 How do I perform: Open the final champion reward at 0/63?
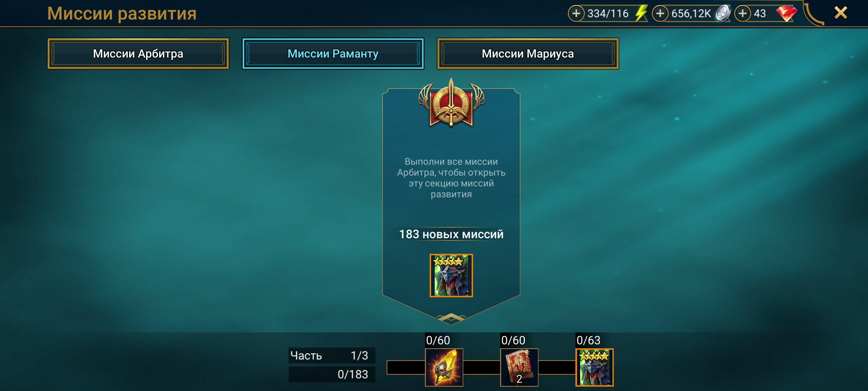tap(594, 367)
